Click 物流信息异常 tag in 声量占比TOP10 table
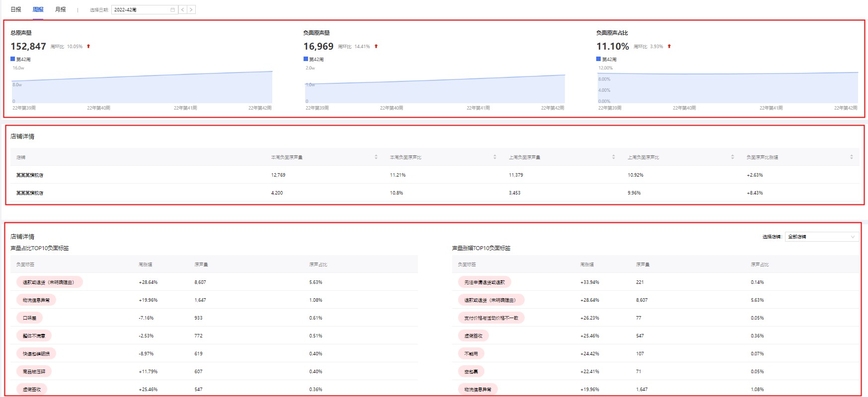 pyautogui.click(x=36, y=300)
